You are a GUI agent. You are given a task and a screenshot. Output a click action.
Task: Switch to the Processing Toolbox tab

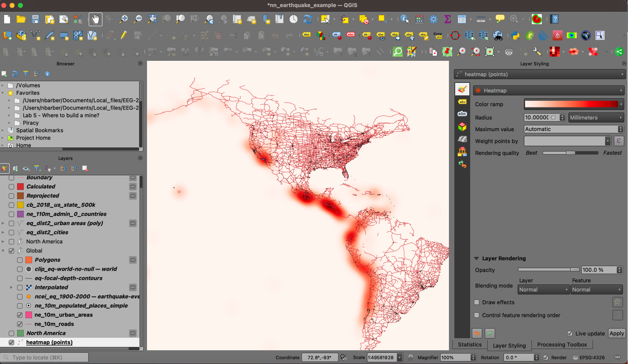tap(562, 344)
